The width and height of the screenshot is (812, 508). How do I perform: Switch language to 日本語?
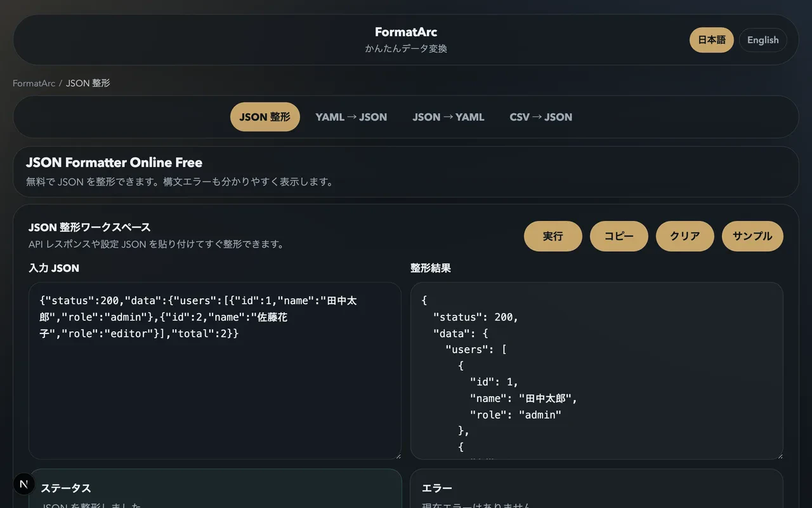click(712, 40)
